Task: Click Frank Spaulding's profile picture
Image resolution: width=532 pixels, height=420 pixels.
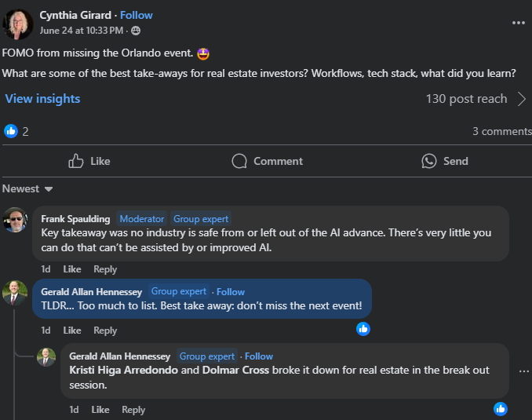Action: [16, 220]
